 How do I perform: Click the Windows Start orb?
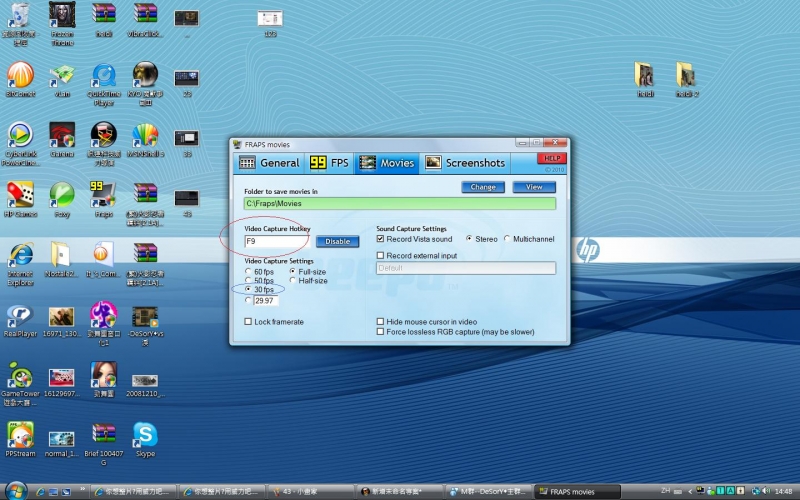[x=14, y=491]
